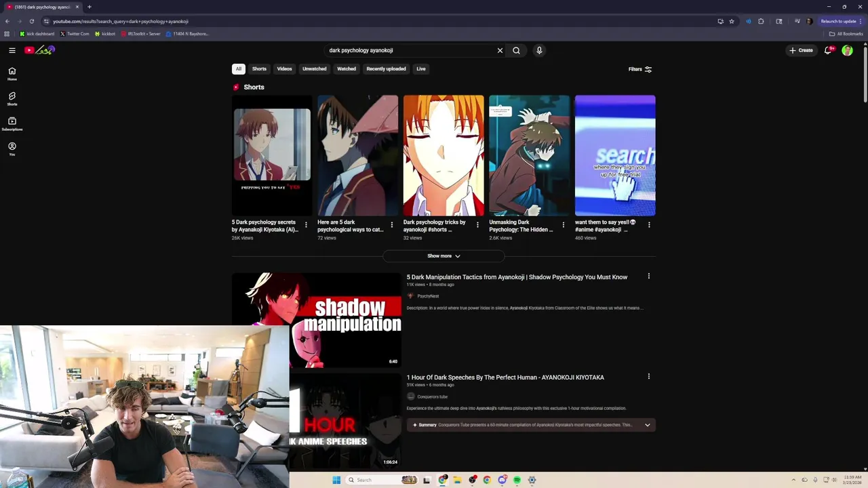Image resolution: width=868 pixels, height=488 pixels.
Task: Open the Chrome profile avatar
Action: (810, 21)
